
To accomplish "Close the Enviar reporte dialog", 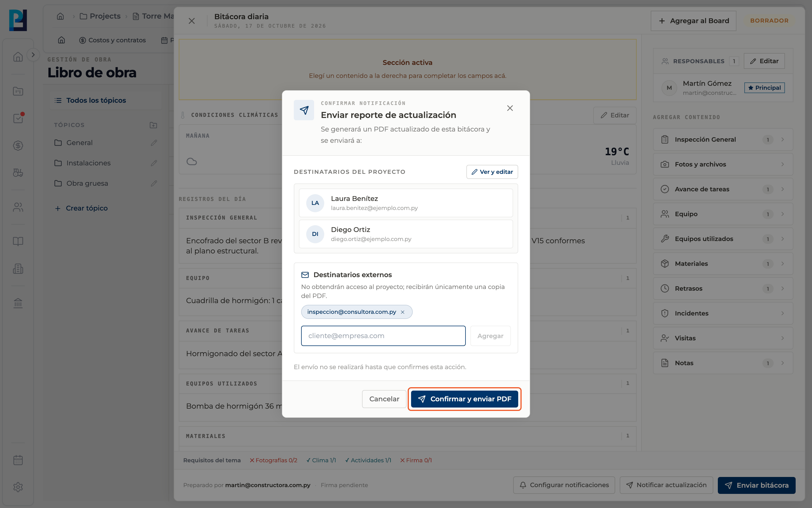I will [510, 108].
